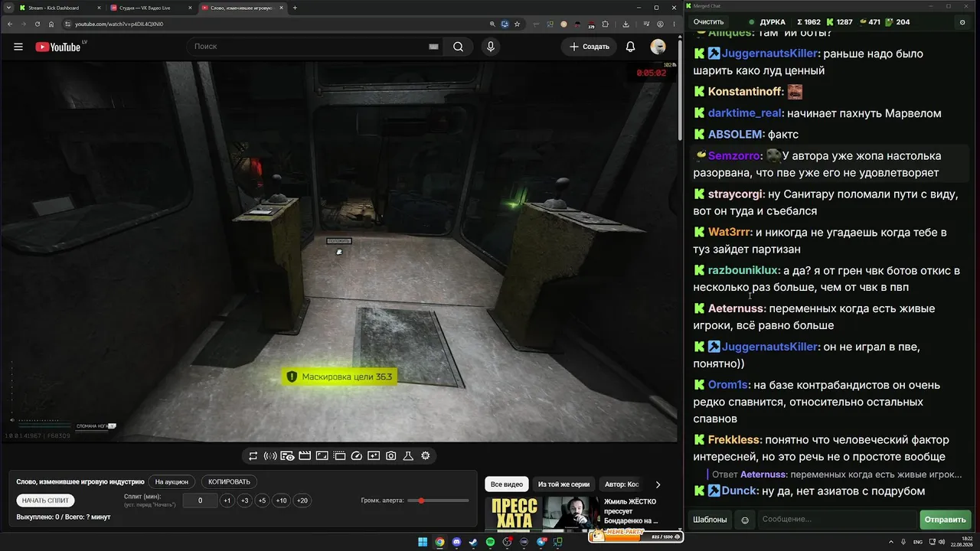Add +10 minutes to split
Screen dimensions: 980x551
coord(282,500)
